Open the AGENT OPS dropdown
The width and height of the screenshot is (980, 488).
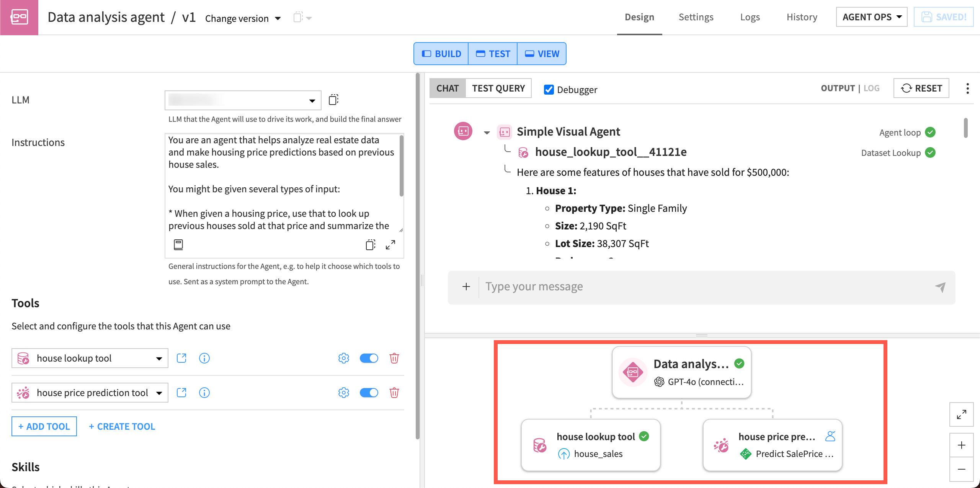click(872, 17)
